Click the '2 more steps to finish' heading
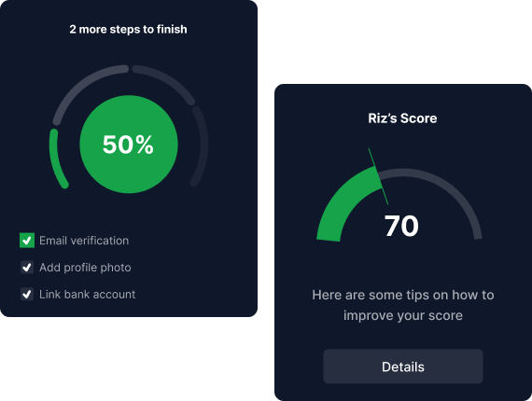532x401 pixels. (128, 30)
